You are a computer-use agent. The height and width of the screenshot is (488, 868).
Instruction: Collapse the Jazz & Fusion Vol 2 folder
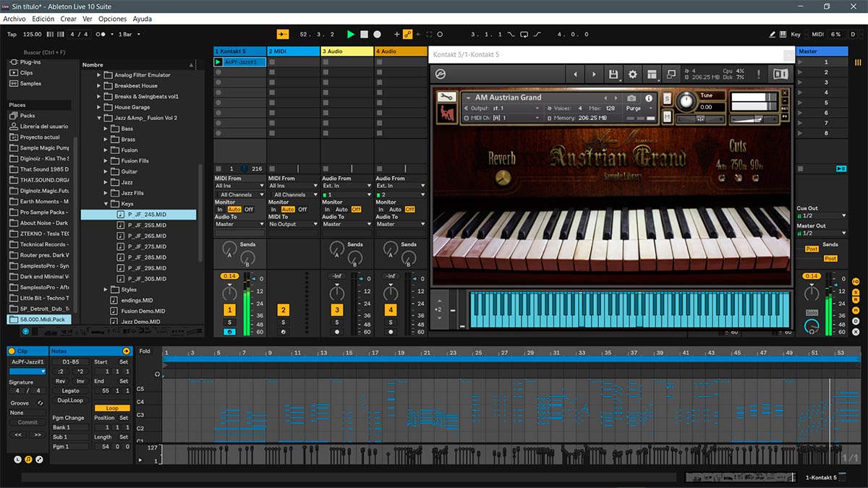pyautogui.click(x=99, y=118)
